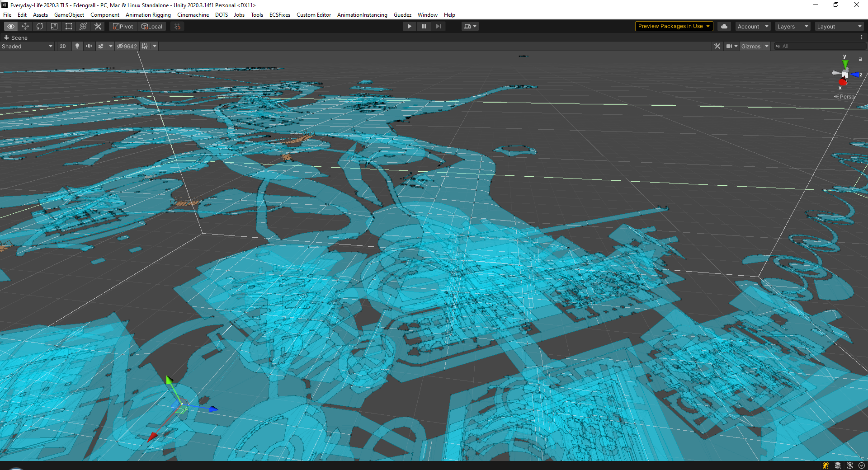868x470 pixels.
Task: Open custom editor tools icon
Action: click(x=98, y=26)
